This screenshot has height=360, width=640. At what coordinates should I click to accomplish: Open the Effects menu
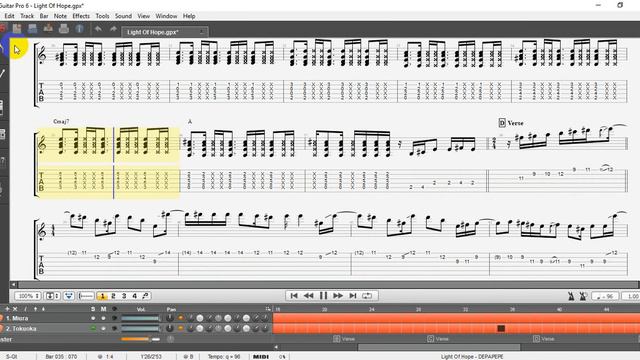click(81, 16)
